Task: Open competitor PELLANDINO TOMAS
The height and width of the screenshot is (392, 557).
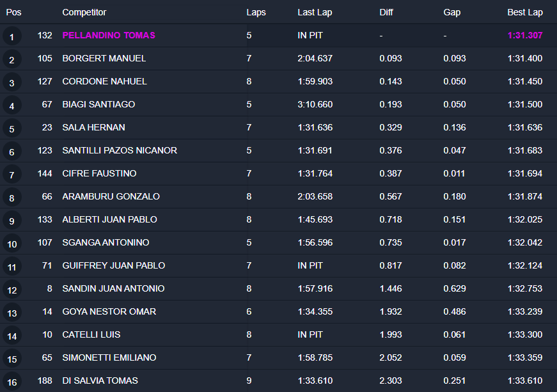Action: 109,35
